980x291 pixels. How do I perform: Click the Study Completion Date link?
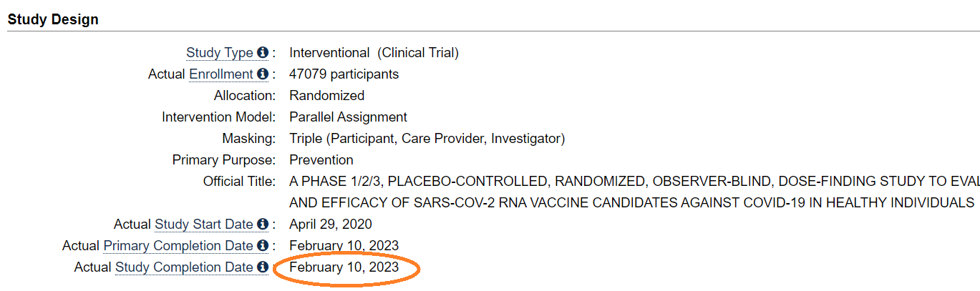pos(184,267)
